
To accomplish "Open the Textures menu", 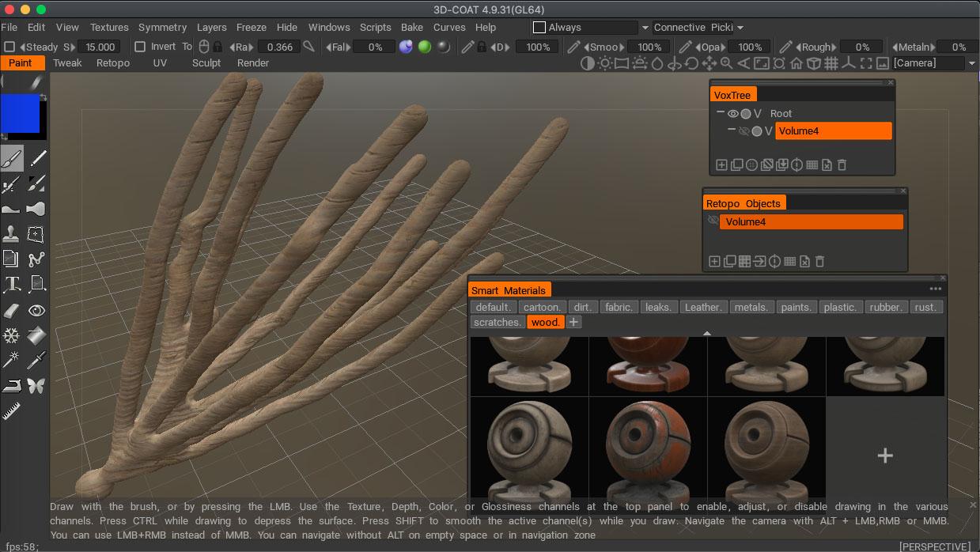I will tap(108, 26).
